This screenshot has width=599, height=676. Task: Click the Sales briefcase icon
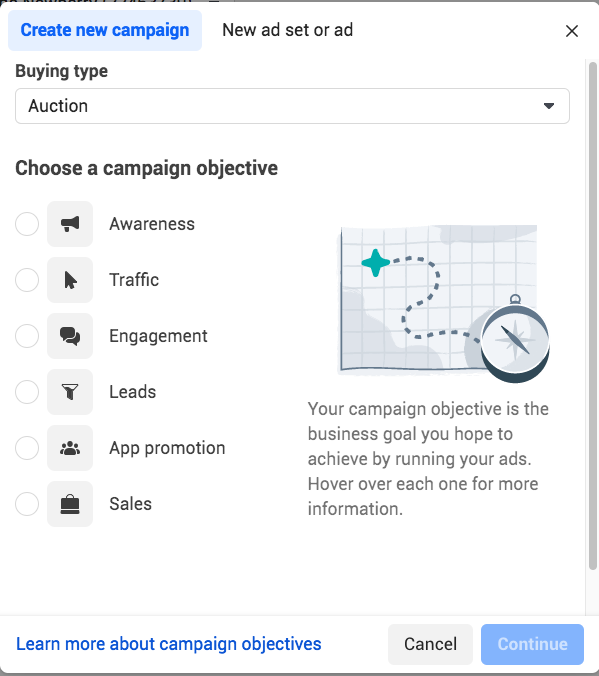pos(70,504)
